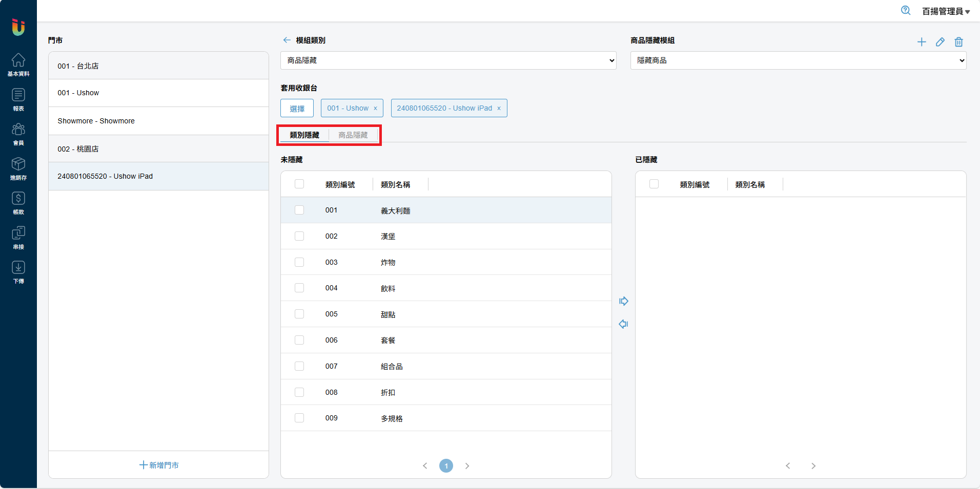Click the 選擇 button for cash registers
Image resolution: width=980 pixels, height=489 pixels.
297,108
